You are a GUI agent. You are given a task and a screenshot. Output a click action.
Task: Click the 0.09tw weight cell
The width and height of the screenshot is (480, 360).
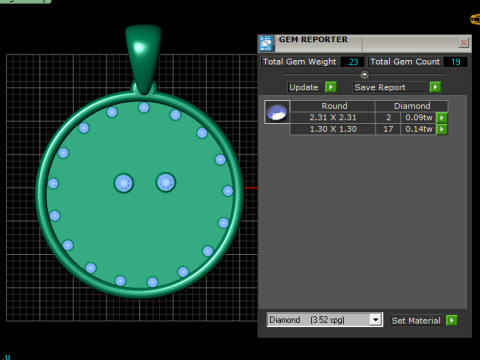coord(419,117)
